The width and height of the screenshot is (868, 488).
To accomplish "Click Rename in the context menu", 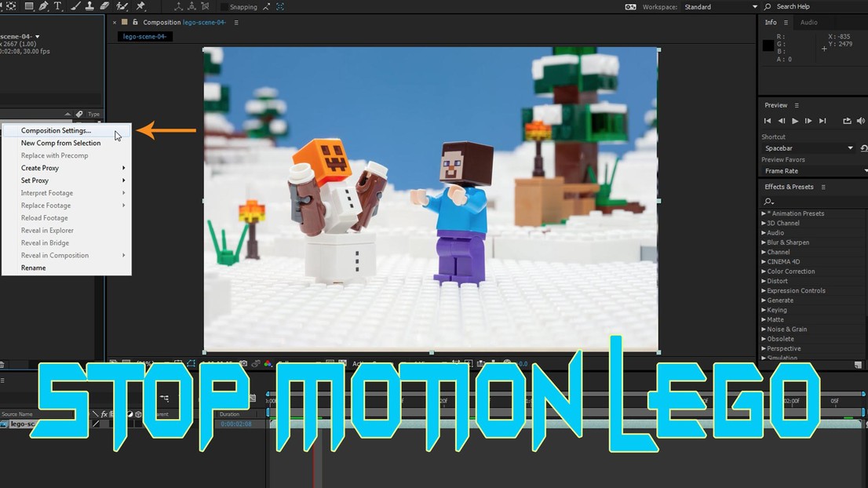I will pyautogui.click(x=33, y=268).
